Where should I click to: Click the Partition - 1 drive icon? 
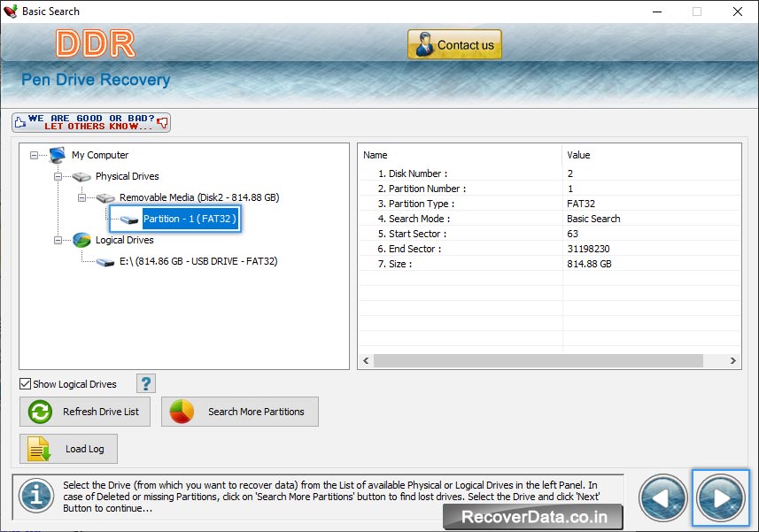pyautogui.click(x=129, y=220)
